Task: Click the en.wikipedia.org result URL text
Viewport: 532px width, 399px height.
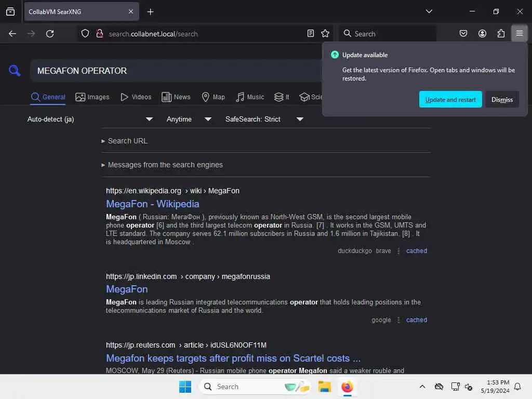Action: click(172, 191)
